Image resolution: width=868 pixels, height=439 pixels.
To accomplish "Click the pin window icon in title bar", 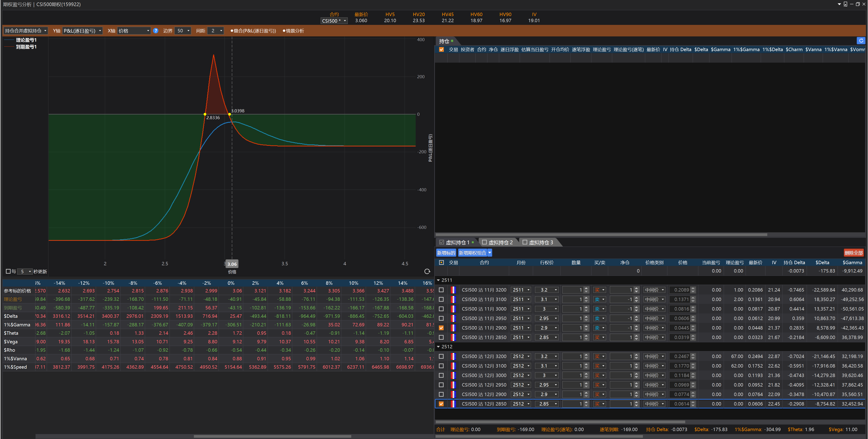I will 845,4.
